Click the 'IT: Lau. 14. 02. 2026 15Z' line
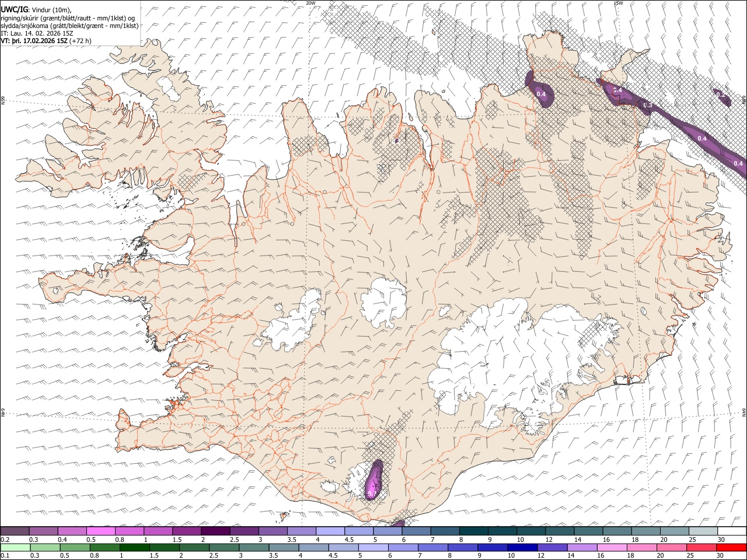This screenshot has width=747, height=560. click(37, 34)
